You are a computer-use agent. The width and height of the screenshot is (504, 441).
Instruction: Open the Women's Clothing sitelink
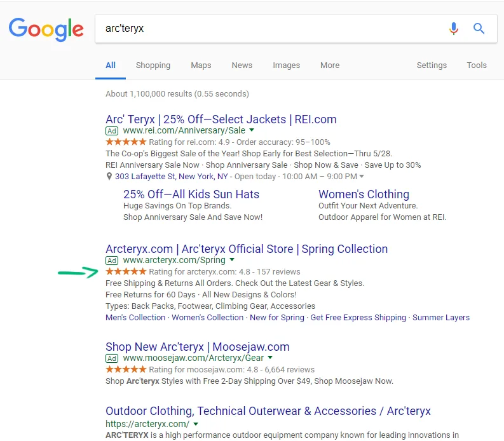pos(364,194)
